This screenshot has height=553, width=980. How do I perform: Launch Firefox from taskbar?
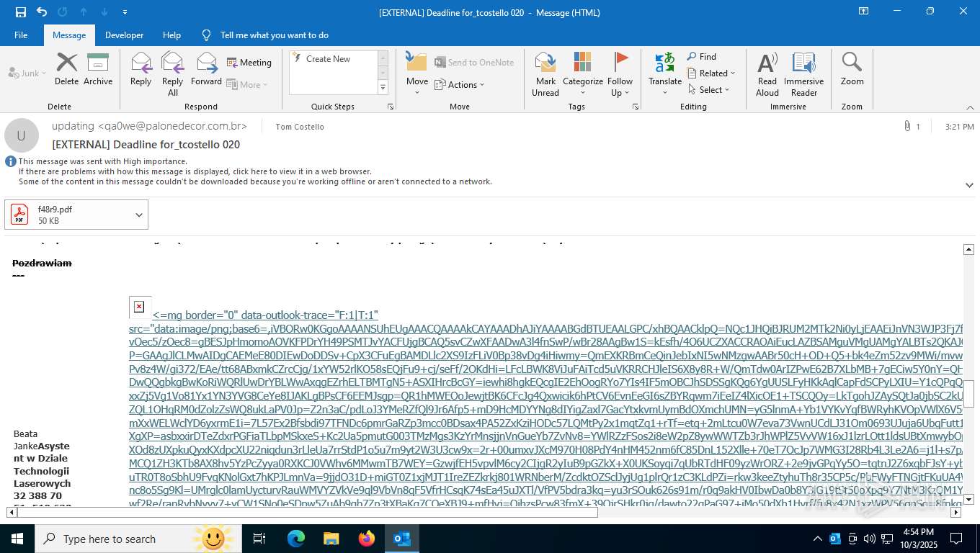[x=367, y=539]
